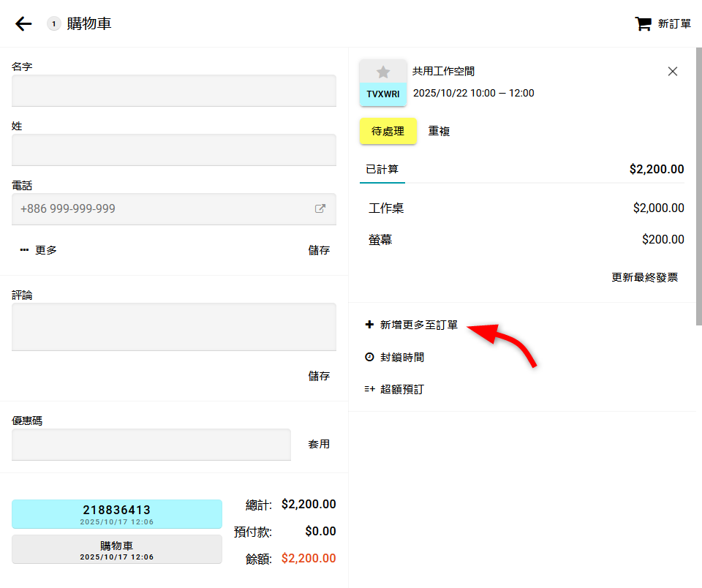The width and height of the screenshot is (702, 588).
Task: Click the plus icon to add more to order
Action: coord(369,325)
